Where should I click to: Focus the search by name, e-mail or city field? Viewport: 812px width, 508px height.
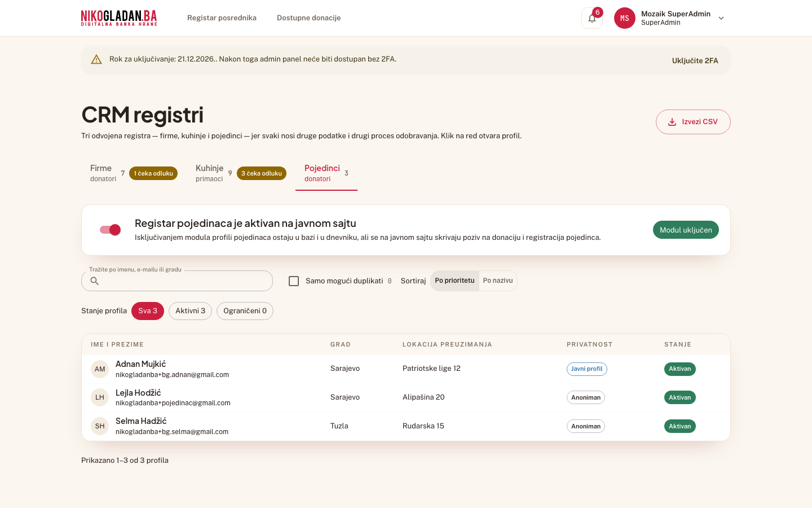177,281
